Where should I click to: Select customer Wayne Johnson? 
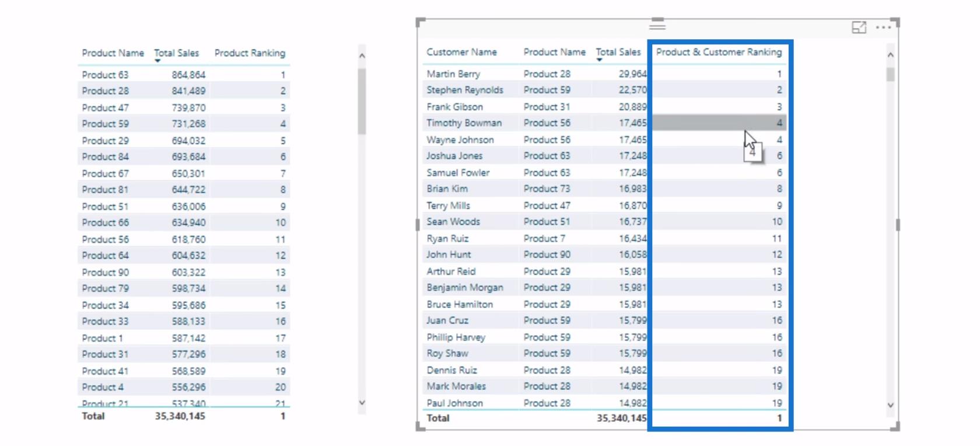[460, 140]
